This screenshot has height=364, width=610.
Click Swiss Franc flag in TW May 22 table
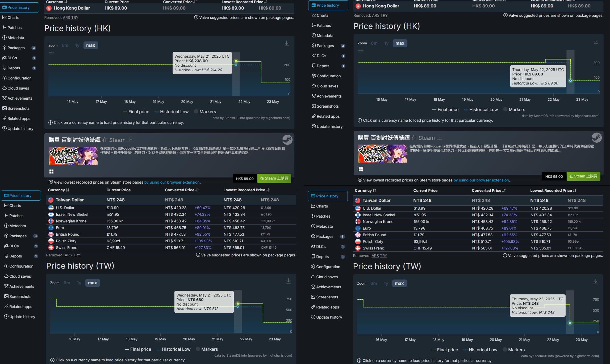tap(358, 248)
